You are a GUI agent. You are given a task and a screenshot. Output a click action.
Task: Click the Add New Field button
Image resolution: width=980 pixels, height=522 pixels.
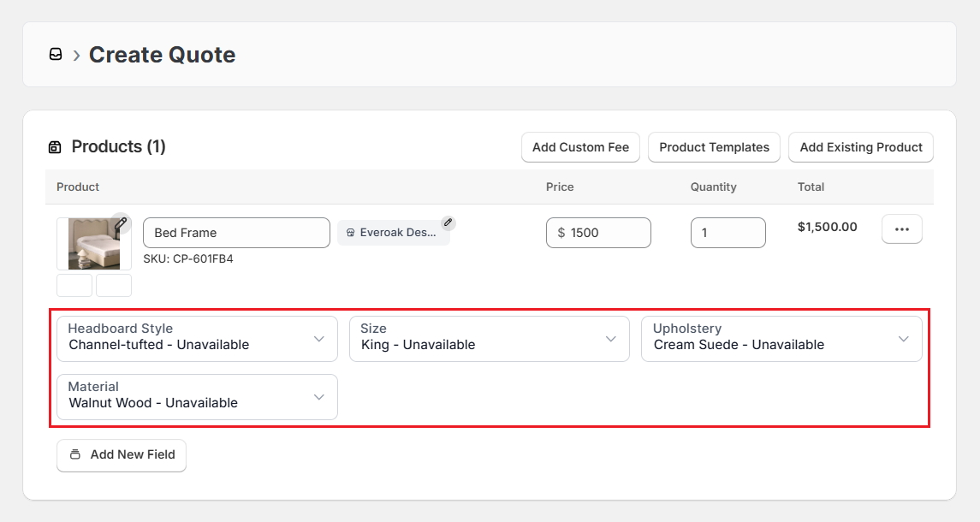[122, 455]
